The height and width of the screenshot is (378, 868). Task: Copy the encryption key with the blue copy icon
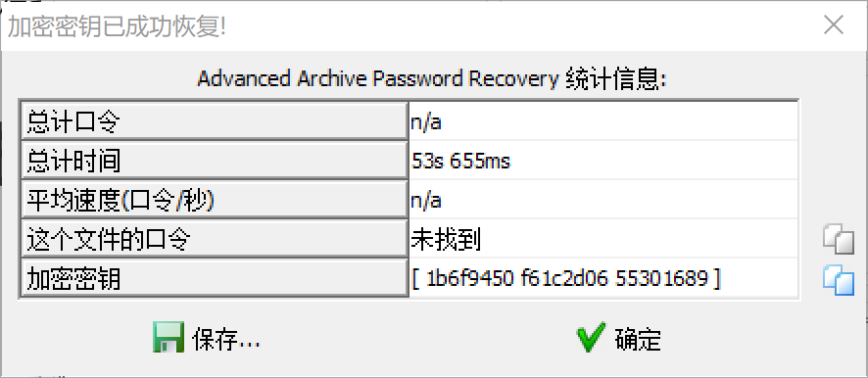[838, 279]
